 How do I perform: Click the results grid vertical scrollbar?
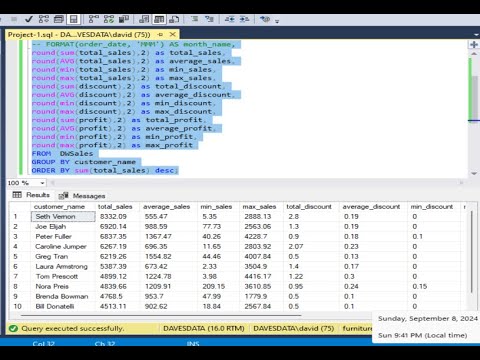472,252
